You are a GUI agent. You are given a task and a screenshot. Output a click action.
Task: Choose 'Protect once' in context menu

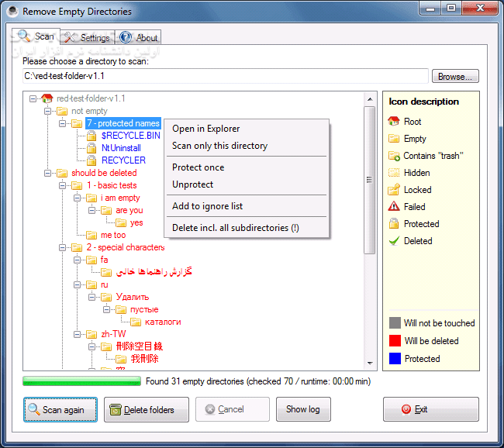247,167
